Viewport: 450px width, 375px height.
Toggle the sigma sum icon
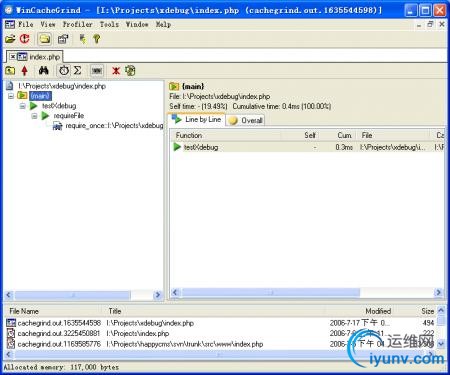(x=78, y=71)
